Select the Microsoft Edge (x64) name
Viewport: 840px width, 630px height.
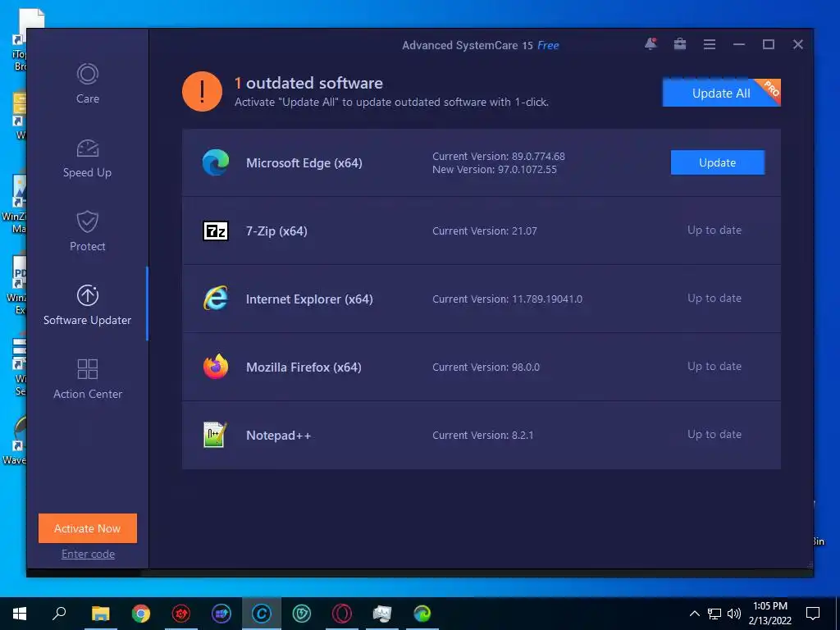[x=304, y=163]
